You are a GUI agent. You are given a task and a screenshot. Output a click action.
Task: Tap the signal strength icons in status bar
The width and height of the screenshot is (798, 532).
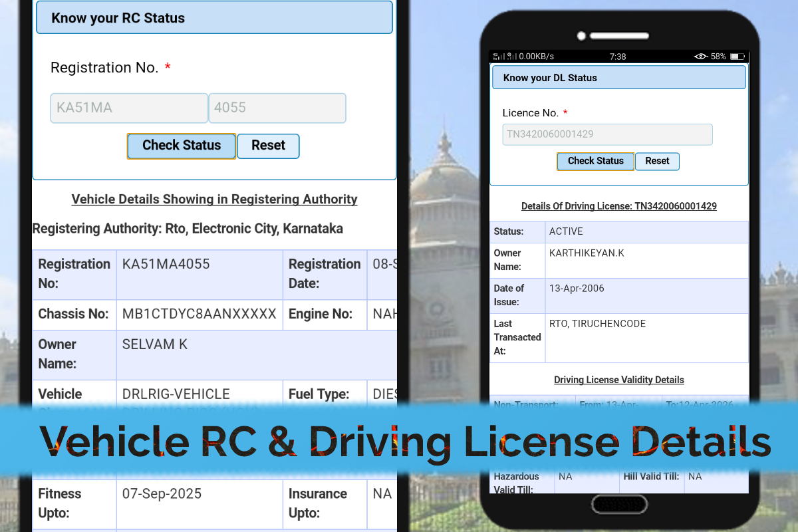[503, 57]
